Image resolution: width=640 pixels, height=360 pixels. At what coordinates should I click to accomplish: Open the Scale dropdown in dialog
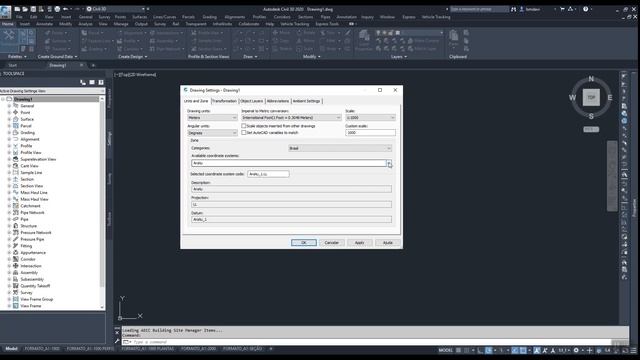point(370,118)
